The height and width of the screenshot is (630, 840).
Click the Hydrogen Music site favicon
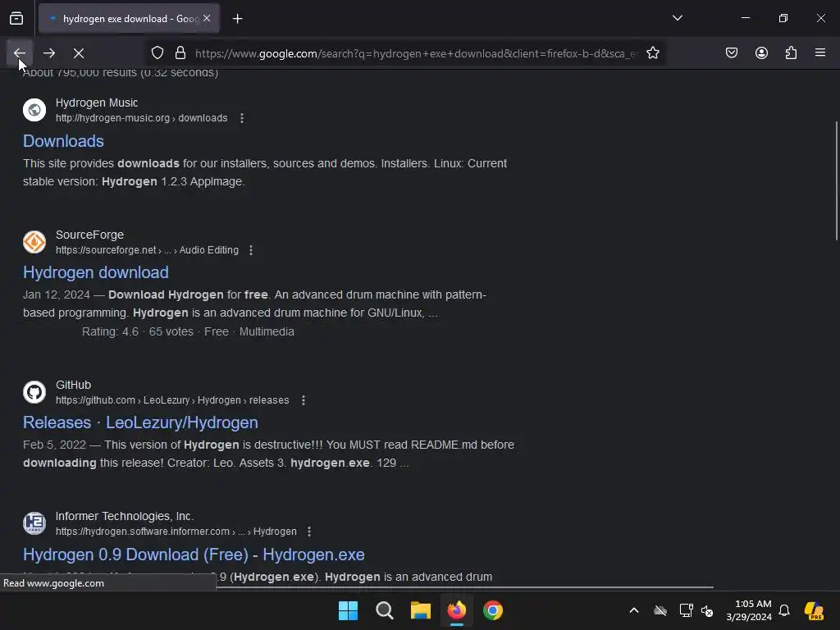click(x=34, y=110)
